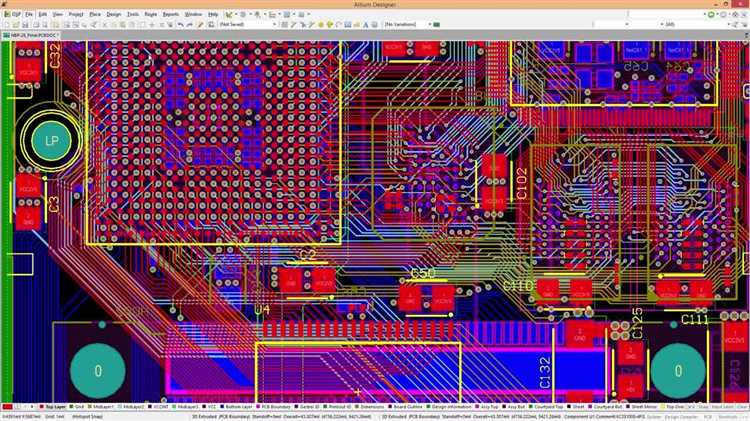Open the System panel button in status bar
The height and width of the screenshot is (421, 750).
click(x=653, y=417)
